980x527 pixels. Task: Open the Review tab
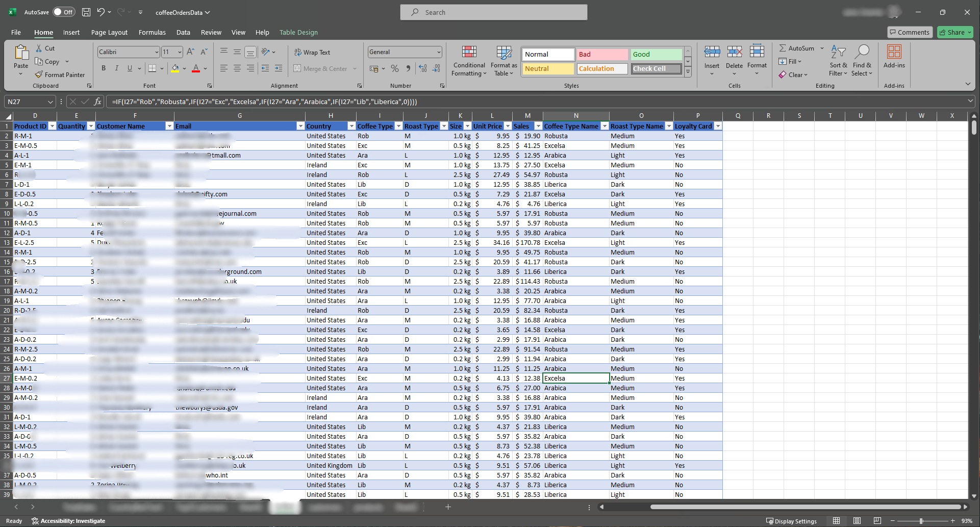click(x=211, y=32)
